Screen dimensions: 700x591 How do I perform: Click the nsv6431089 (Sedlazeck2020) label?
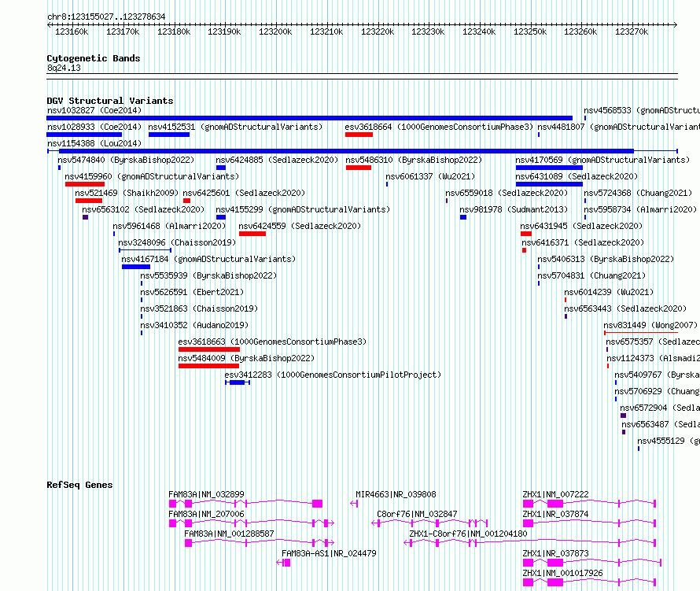click(x=577, y=176)
